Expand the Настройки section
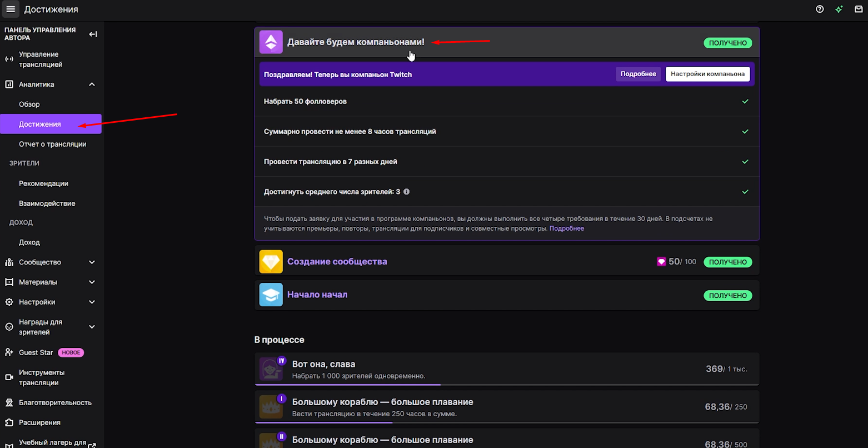This screenshot has width=868, height=448. tap(92, 302)
